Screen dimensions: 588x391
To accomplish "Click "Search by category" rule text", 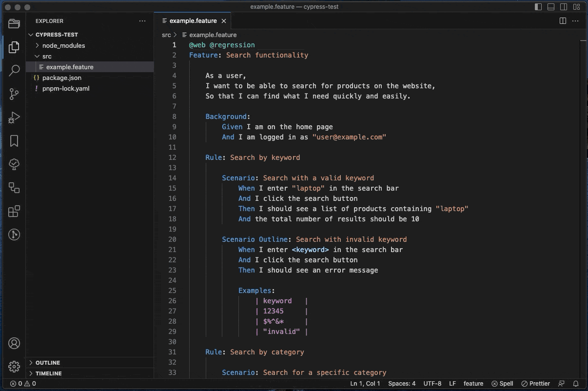I will coord(267,352).
